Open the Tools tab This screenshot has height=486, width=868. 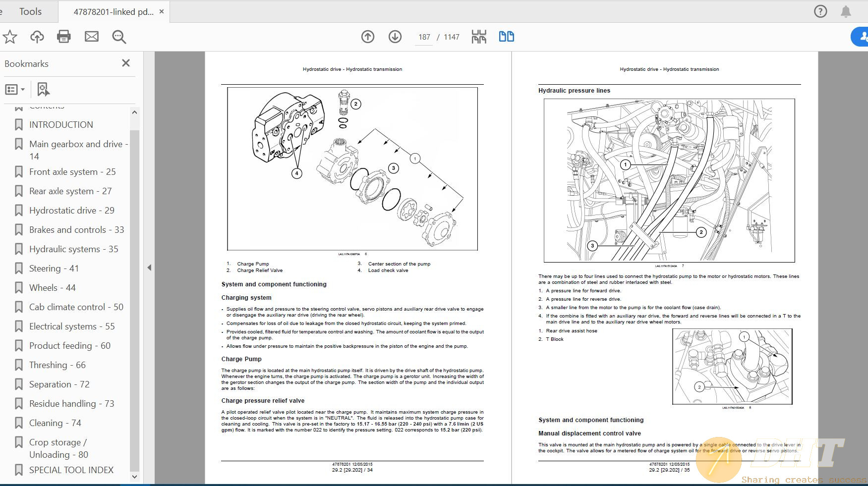30,11
